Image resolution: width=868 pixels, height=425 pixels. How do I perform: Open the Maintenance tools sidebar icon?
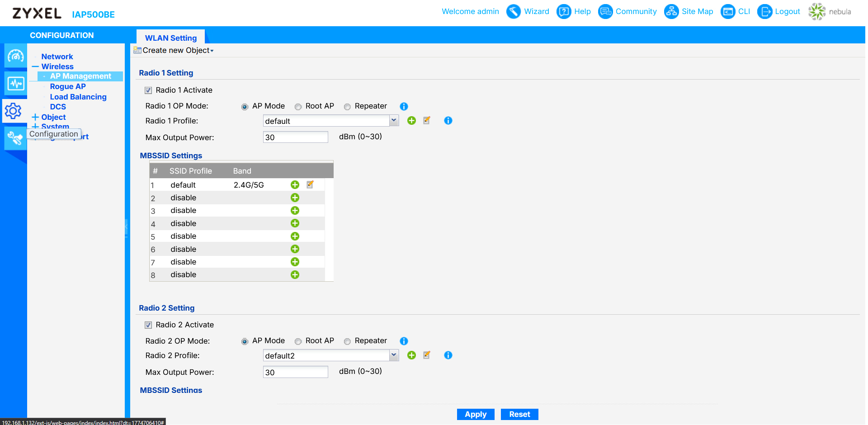pos(15,138)
